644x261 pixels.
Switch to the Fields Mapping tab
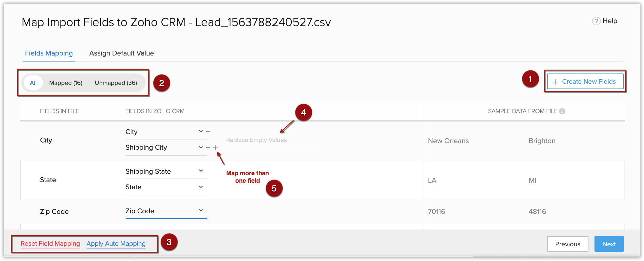coord(49,53)
